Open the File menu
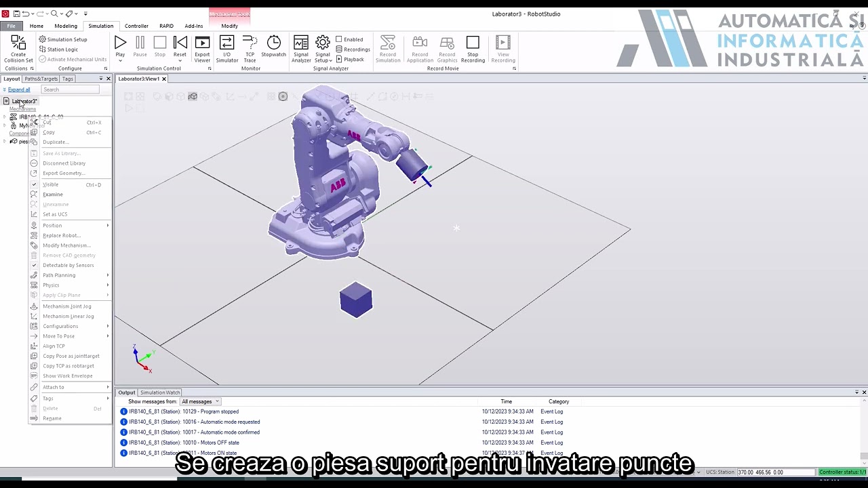Image resolution: width=868 pixels, height=488 pixels. point(12,26)
